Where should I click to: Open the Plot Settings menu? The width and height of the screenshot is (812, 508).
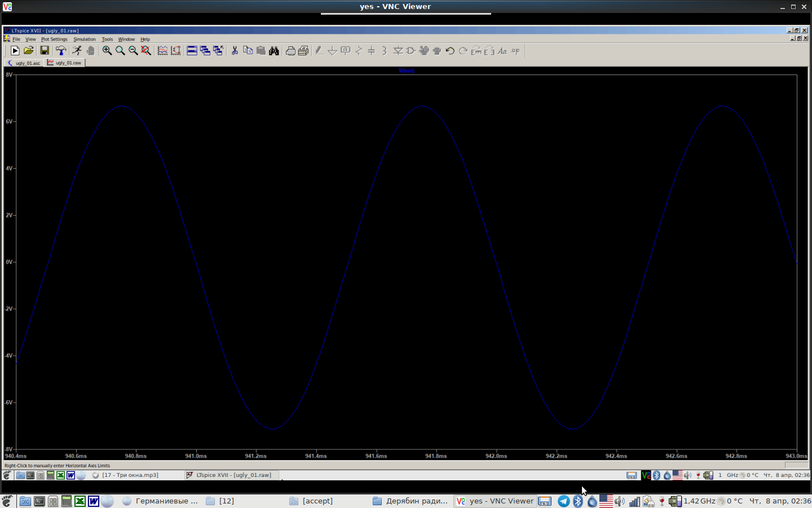54,40
